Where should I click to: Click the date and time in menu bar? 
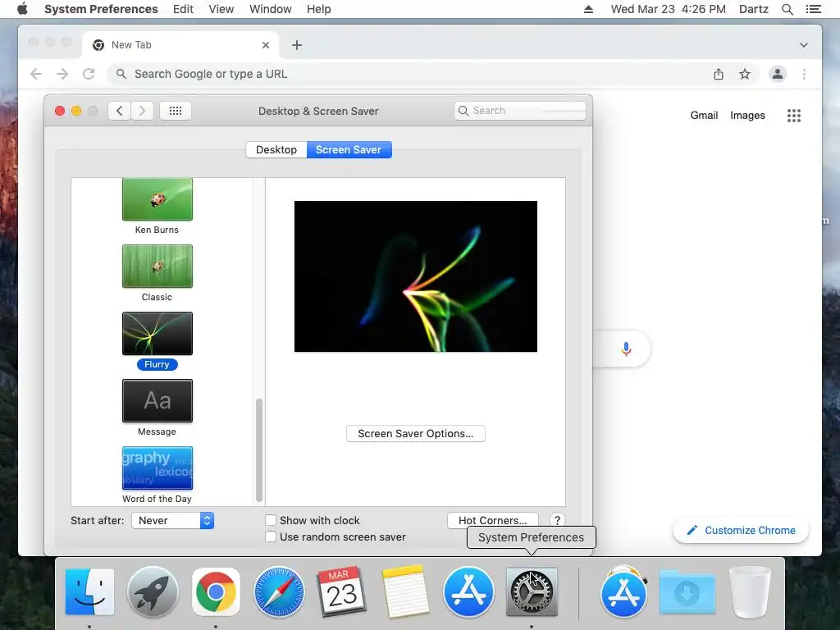tap(668, 9)
